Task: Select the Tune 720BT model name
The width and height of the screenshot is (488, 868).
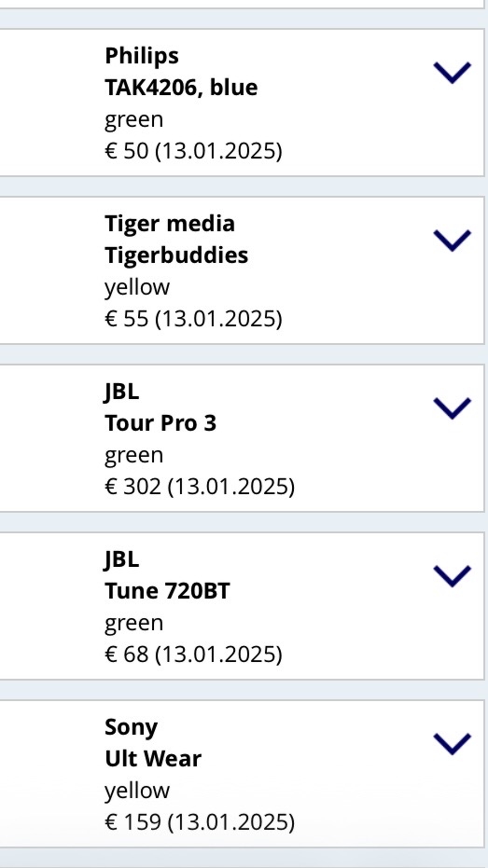Action: coord(167,591)
